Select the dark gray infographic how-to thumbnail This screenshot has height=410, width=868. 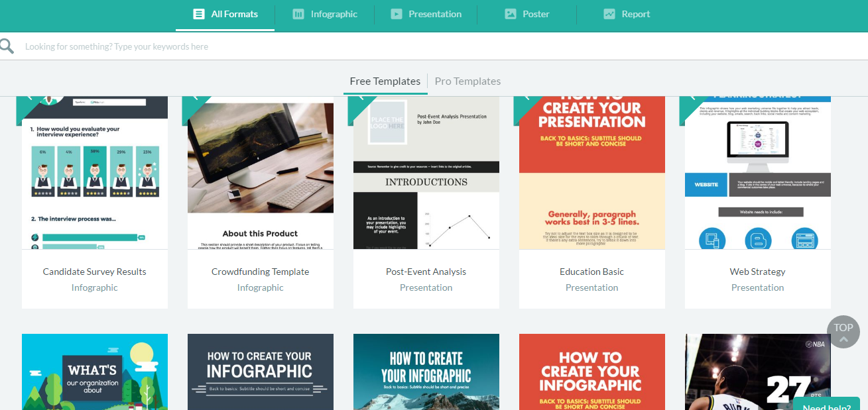pyautogui.click(x=261, y=372)
